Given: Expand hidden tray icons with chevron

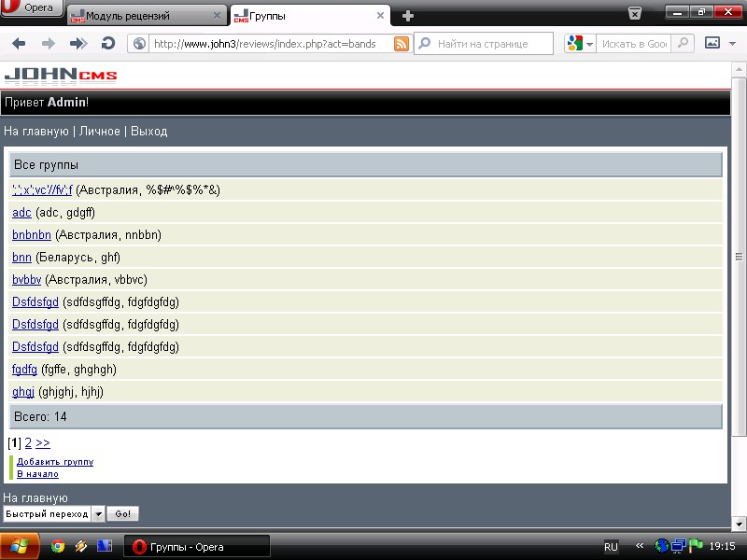Looking at the screenshot, I should click(640, 546).
